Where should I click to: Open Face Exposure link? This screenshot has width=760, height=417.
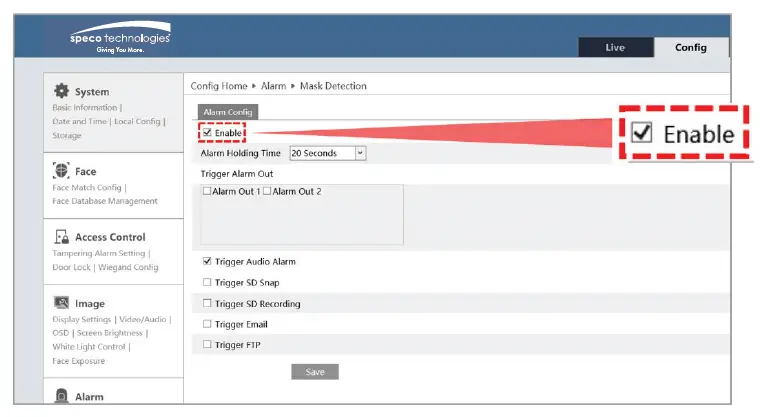coord(79,361)
